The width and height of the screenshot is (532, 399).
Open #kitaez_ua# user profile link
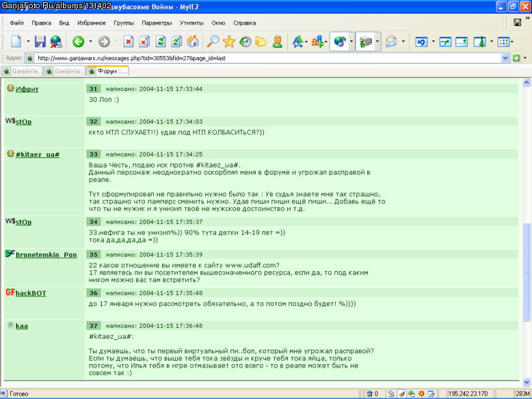(38, 154)
